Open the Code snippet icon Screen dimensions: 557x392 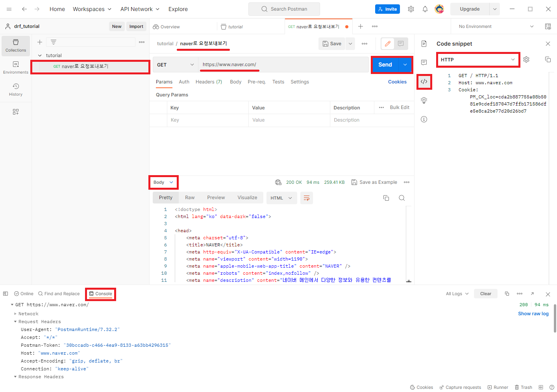pyautogui.click(x=424, y=81)
